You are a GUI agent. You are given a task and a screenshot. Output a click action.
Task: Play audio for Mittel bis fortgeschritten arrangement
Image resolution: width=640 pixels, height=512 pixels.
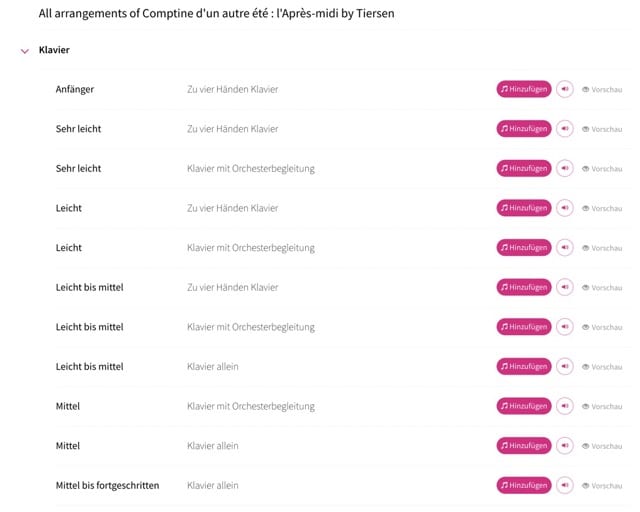click(564, 485)
